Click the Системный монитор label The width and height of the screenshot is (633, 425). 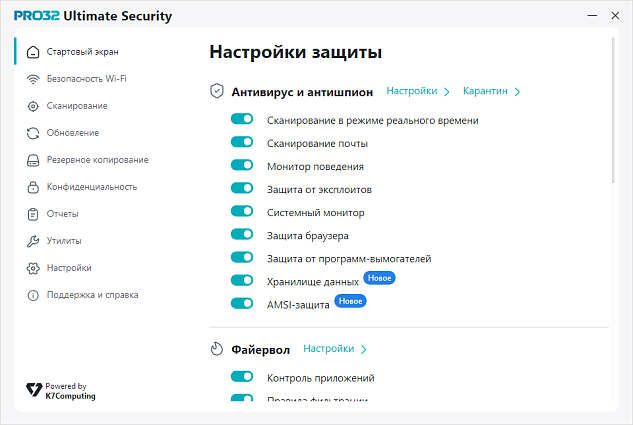coord(315,213)
